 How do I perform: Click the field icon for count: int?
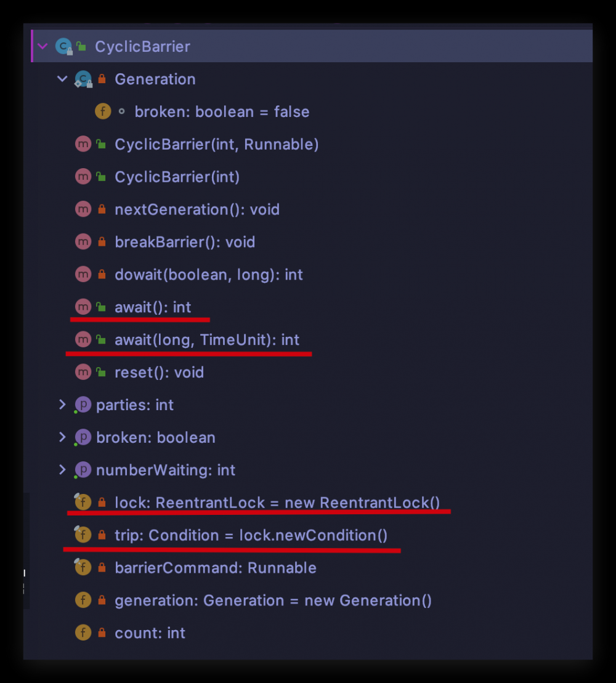coord(83,632)
